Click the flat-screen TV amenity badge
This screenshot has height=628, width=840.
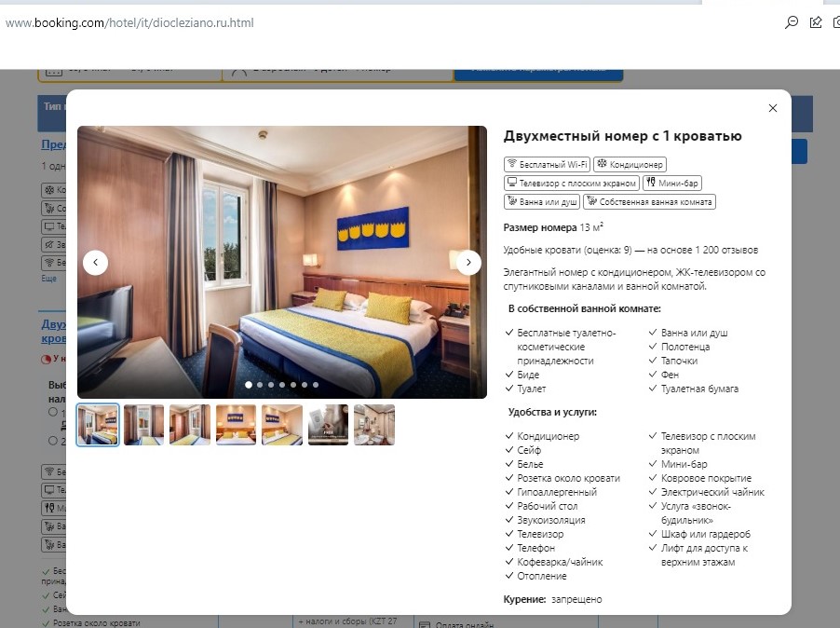point(572,183)
